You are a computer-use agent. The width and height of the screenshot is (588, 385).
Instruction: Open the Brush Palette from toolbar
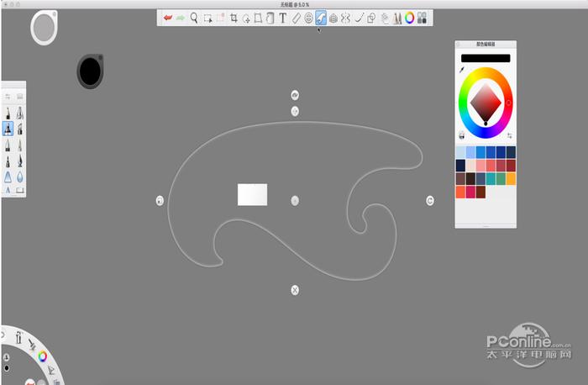click(x=397, y=18)
